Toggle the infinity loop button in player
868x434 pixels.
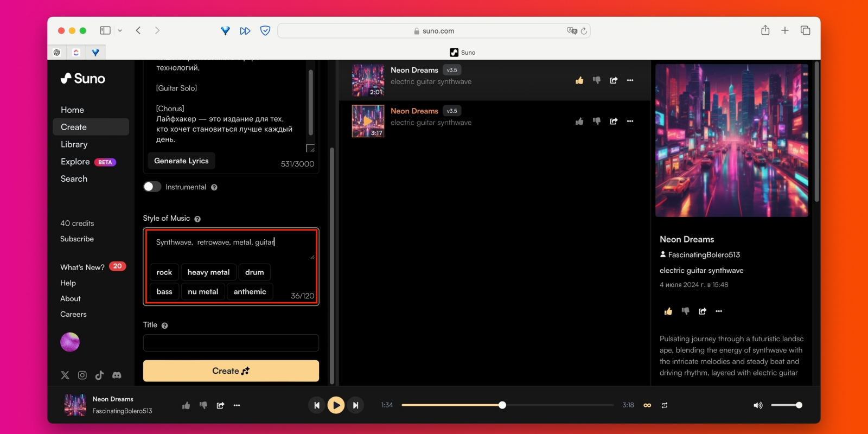[x=647, y=405]
